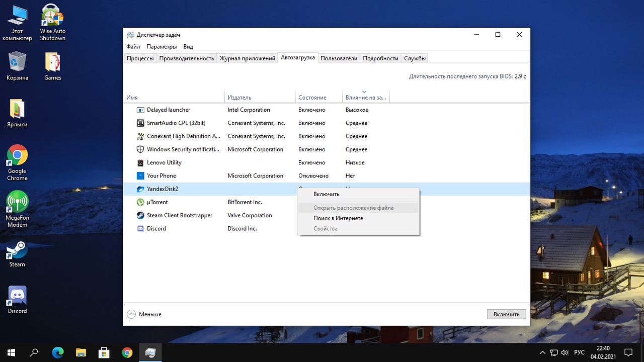
Task: Select Этот компьютер desktop icon
Action: 17,23
